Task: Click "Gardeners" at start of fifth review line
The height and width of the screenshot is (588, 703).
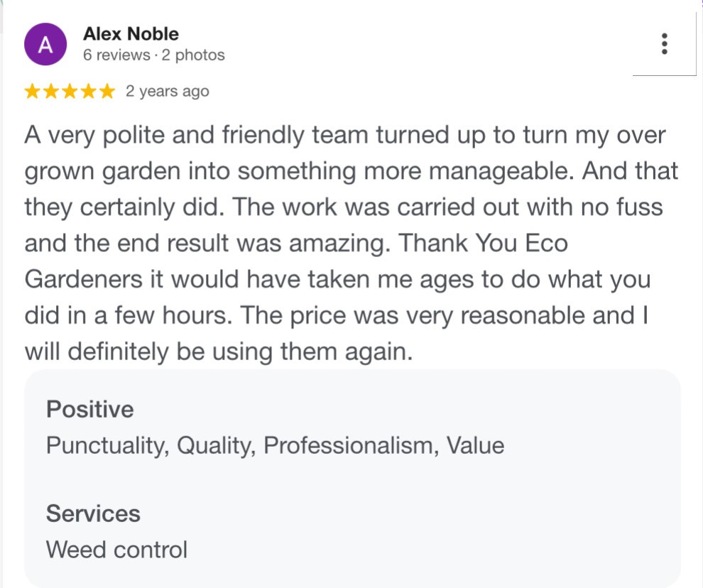Action: [83, 279]
